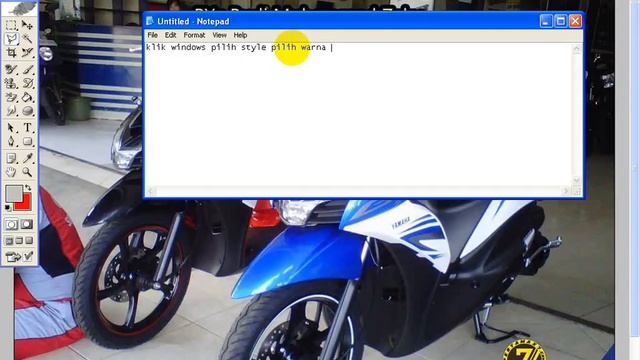Select the Pen tool
Viewport: 640px width, 360px height.
tap(11, 142)
